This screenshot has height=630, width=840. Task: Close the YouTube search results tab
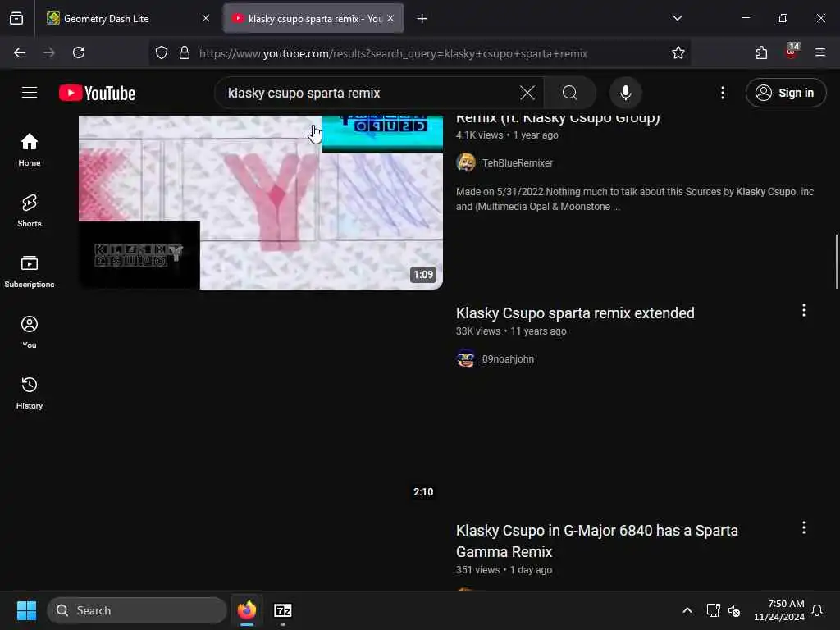pos(390,19)
